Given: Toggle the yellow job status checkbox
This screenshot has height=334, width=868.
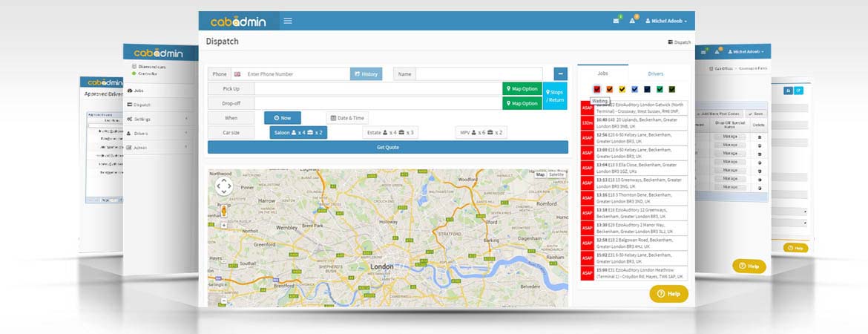Looking at the screenshot, I should tap(622, 89).
